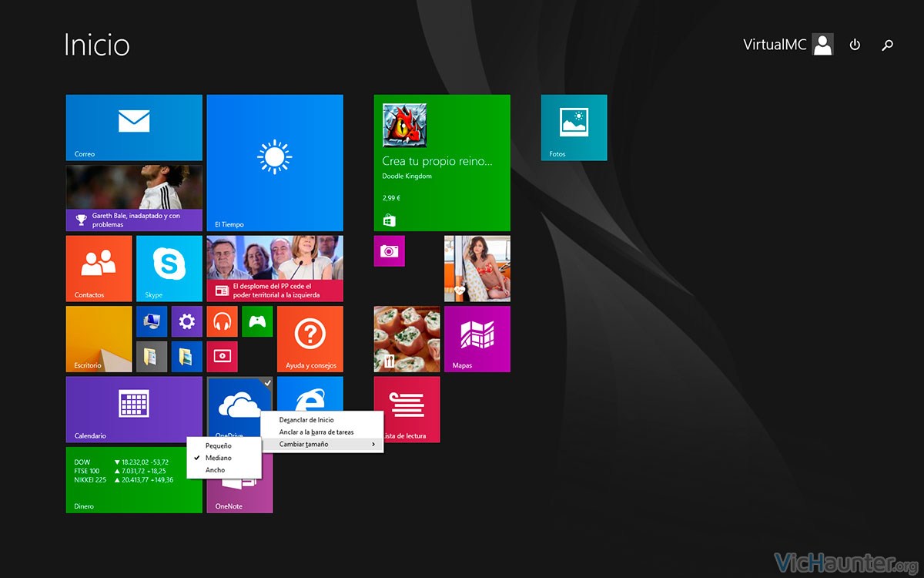This screenshot has width=924, height=578.
Task: Select Pequeño tile size
Action: click(225, 446)
